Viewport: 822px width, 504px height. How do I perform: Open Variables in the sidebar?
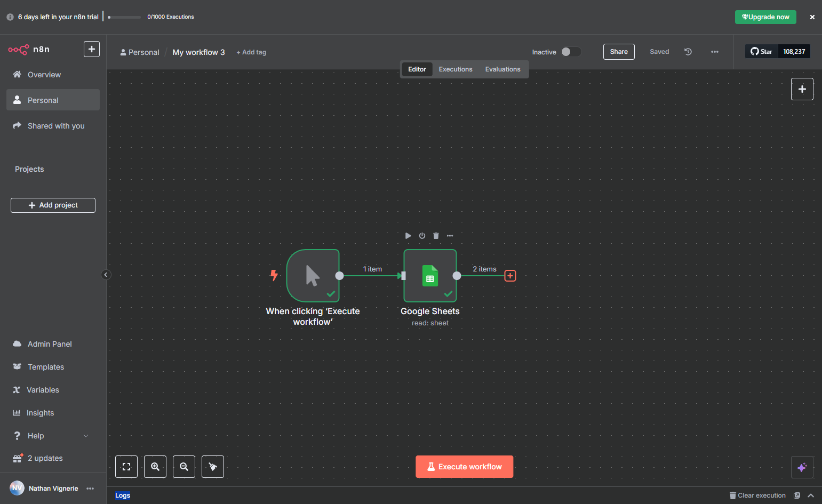53,390
